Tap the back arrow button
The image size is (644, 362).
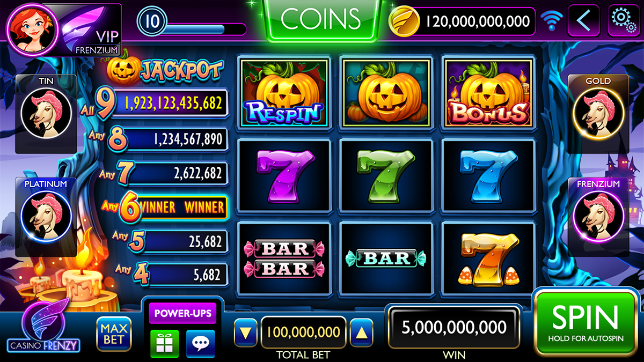pos(583,21)
